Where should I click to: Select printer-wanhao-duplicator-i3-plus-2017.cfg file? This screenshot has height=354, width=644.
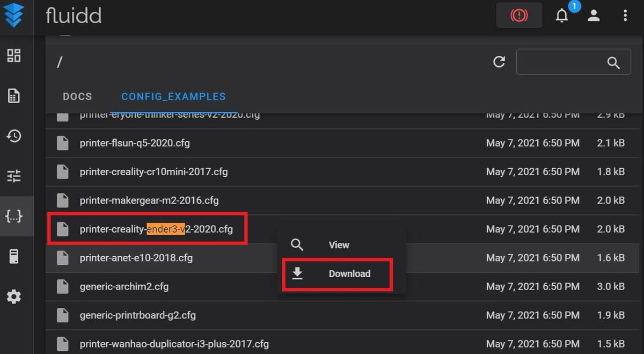(x=174, y=344)
